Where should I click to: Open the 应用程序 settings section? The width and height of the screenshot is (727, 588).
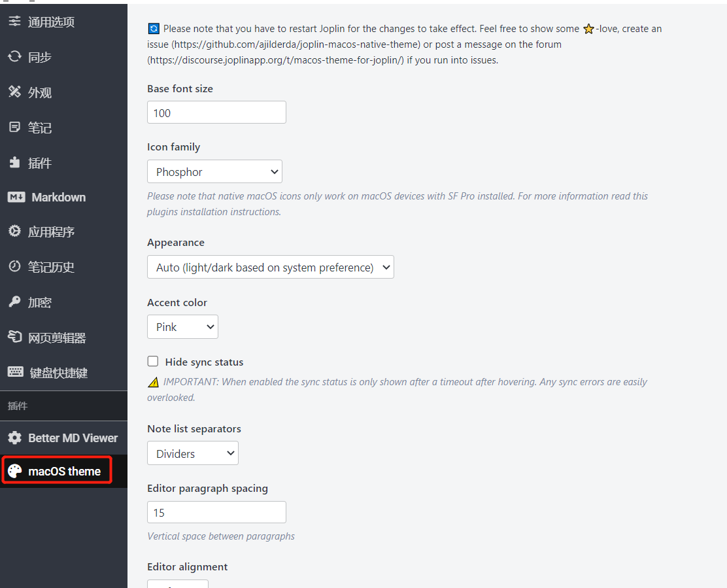[x=51, y=232]
